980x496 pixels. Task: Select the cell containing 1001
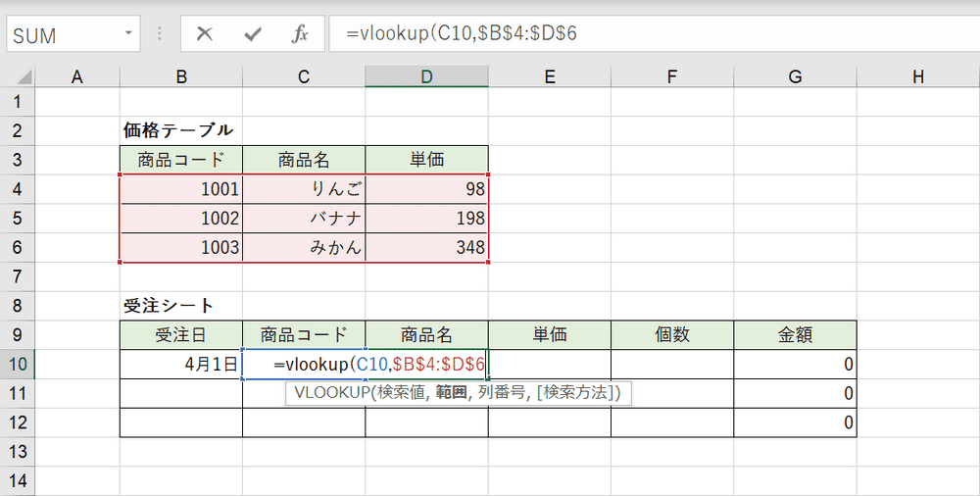tap(181, 189)
